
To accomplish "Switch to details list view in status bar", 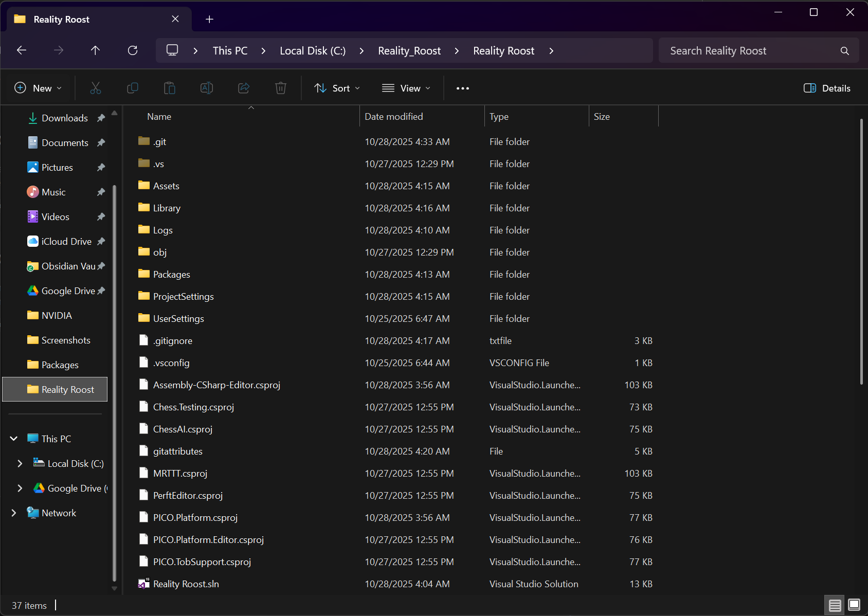I will pos(835,605).
